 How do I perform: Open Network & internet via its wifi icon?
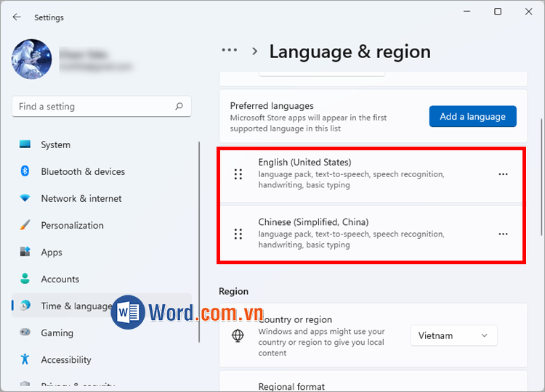pos(25,198)
